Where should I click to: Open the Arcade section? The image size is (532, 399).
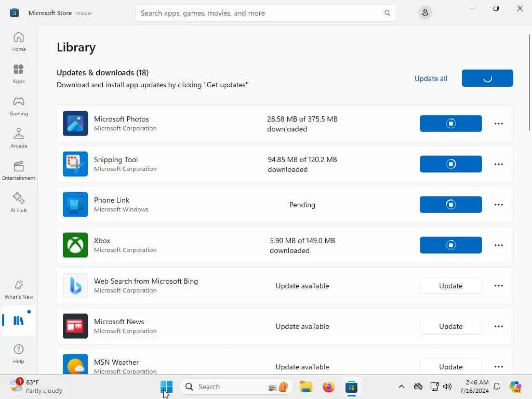coord(19,138)
